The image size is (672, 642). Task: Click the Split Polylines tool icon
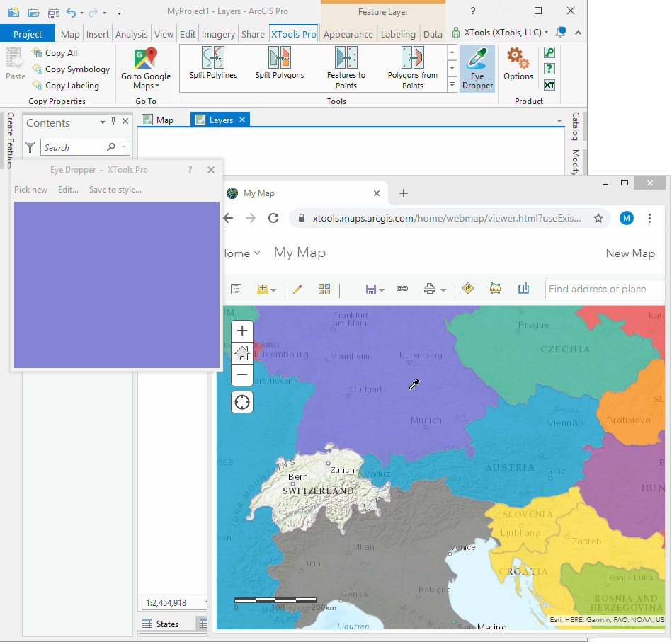[212, 58]
